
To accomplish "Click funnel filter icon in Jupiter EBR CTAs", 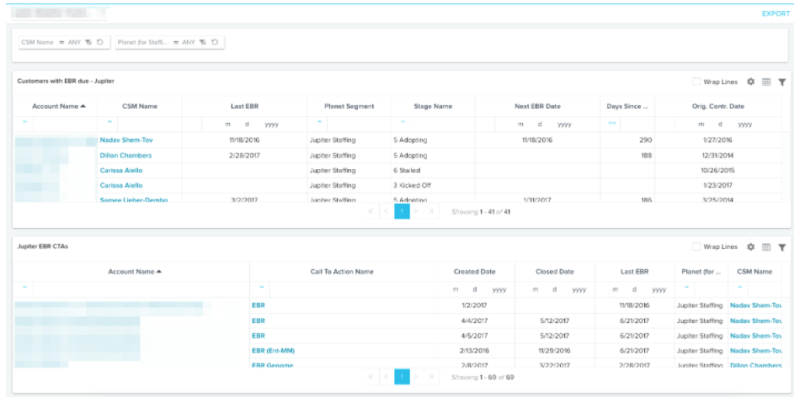I will (782, 247).
